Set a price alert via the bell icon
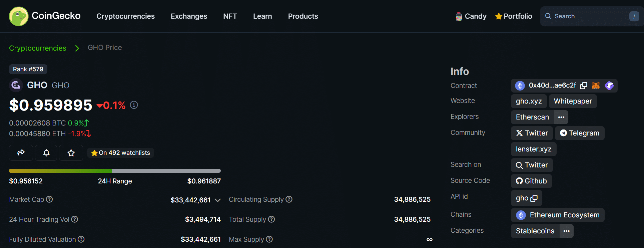 [x=46, y=153]
